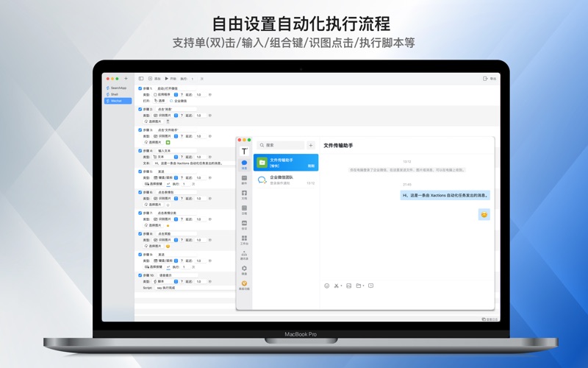Open the type dropdown for step 1
This screenshot has height=368, width=588.
[x=165, y=95]
